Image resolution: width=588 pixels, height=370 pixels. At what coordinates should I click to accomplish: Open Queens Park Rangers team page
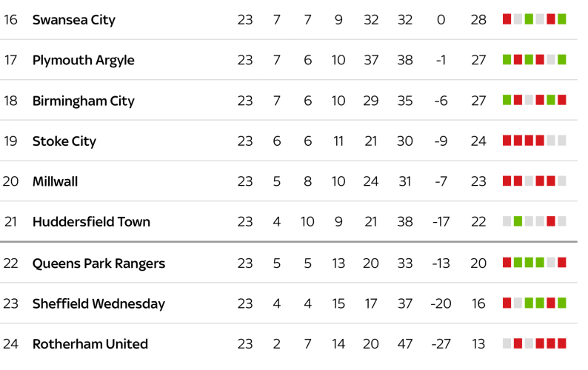pos(98,263)
